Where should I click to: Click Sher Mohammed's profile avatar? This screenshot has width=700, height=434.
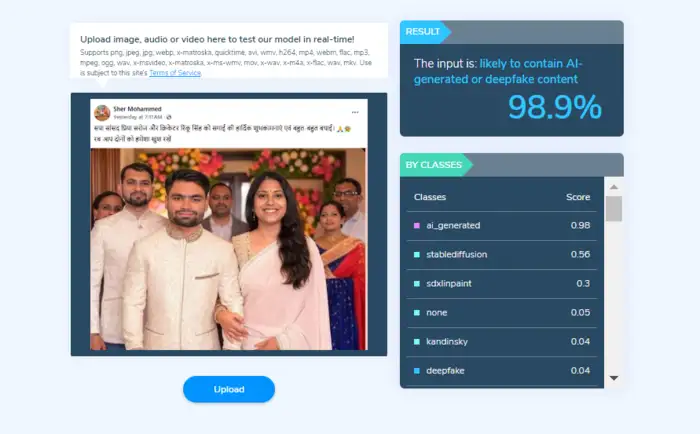point(102,113)
